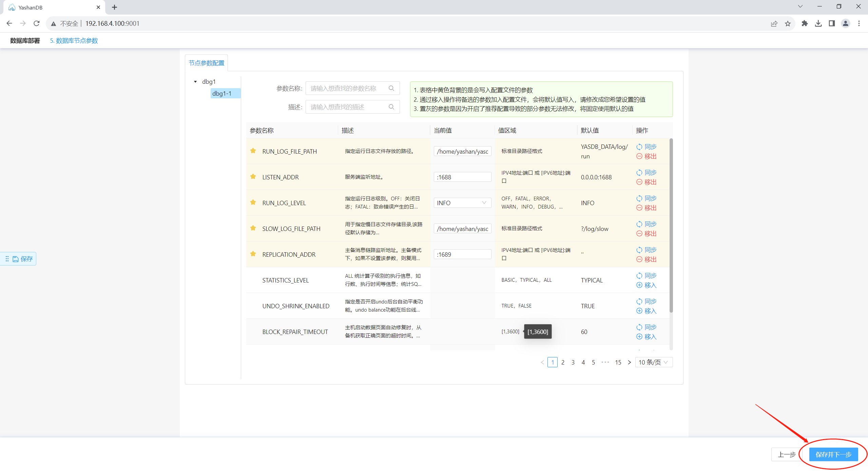The width and height of the screenshot is (868, 471).
Task: Click the browser back arrow
Action: 9,23
